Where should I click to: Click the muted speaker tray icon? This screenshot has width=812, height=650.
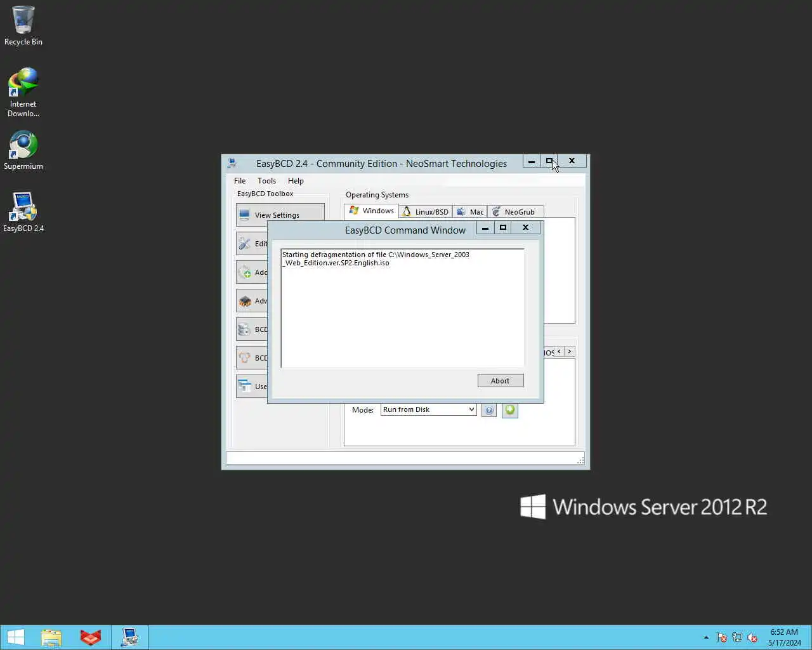point(752,637)
